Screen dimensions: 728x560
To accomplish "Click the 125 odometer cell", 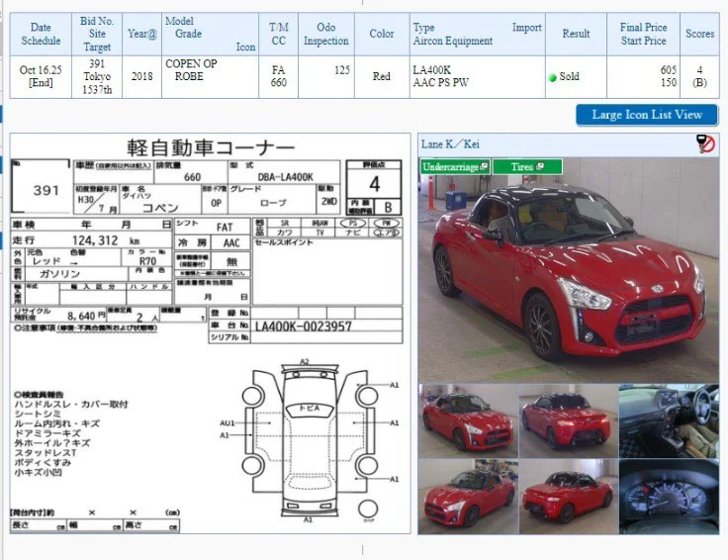I will coord(326,76).
